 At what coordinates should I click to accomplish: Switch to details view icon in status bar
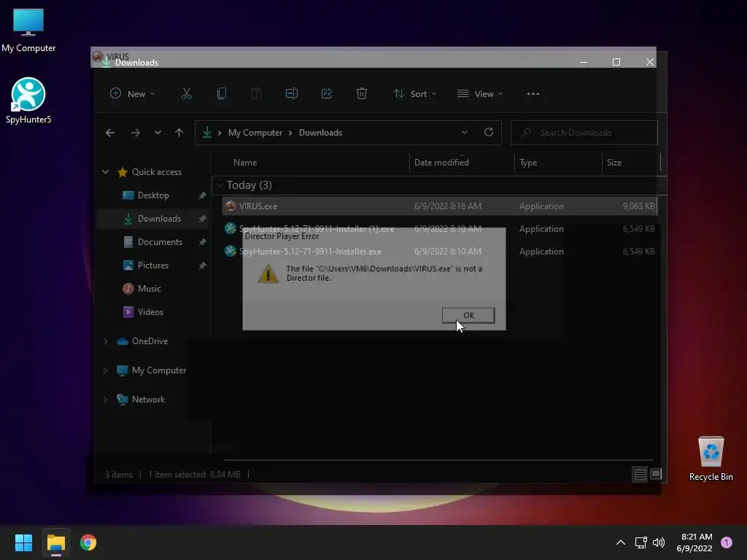(640, 474)
